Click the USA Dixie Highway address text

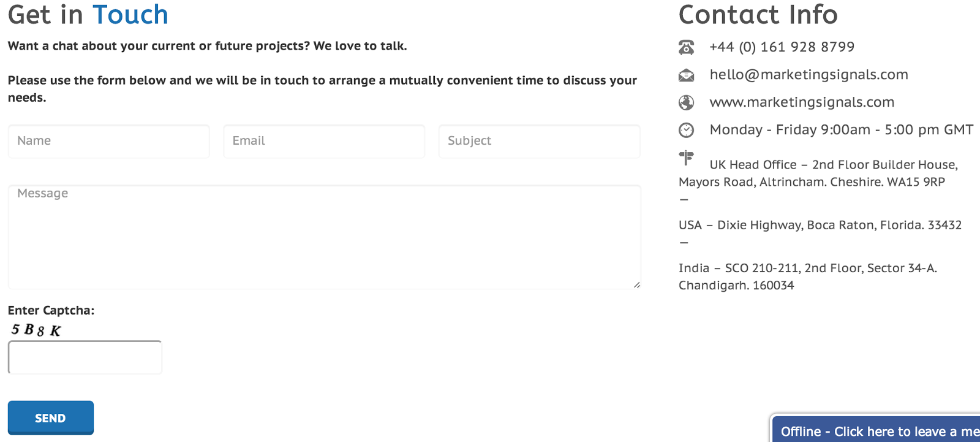pyautogui.click(x=820, y=225)
